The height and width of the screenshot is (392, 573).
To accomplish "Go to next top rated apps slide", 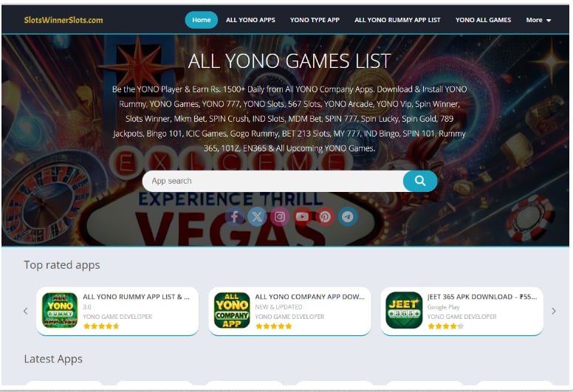I will click(554, 311).
